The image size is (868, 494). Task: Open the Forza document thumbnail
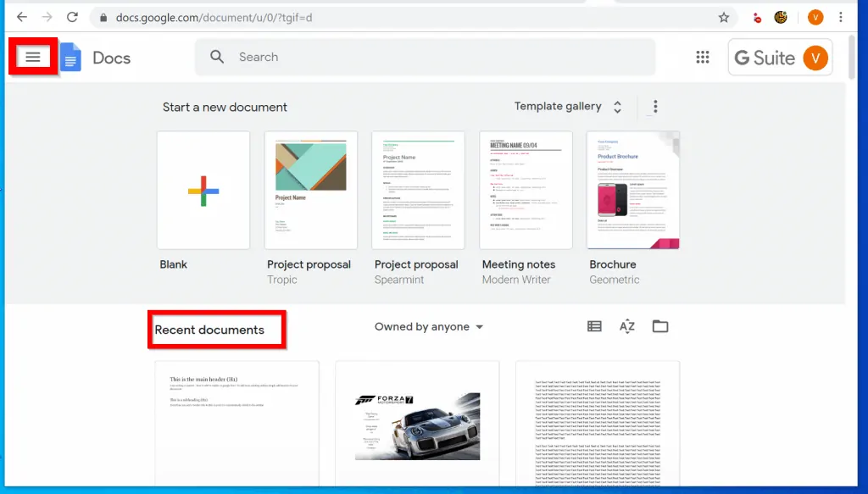(417, 424)
